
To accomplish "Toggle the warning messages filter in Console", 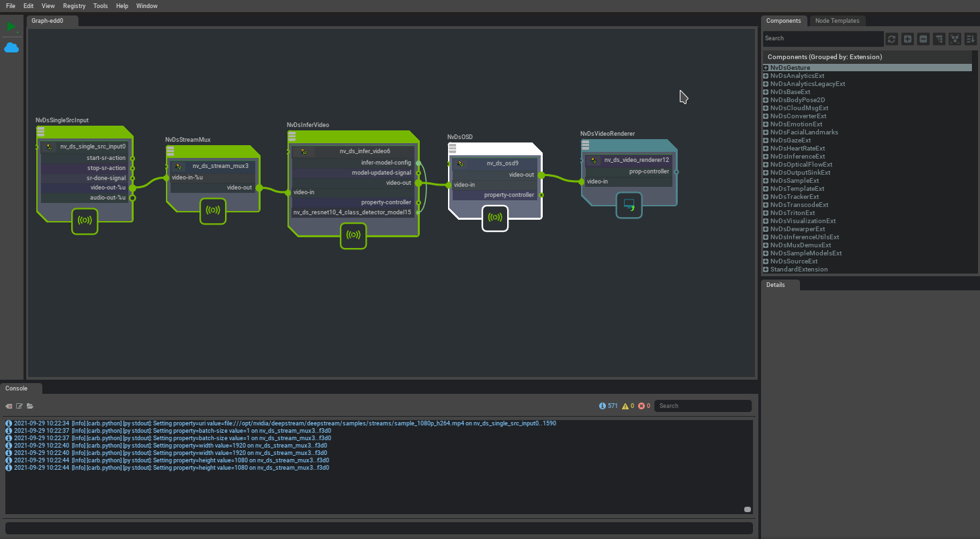I will 629,406.
